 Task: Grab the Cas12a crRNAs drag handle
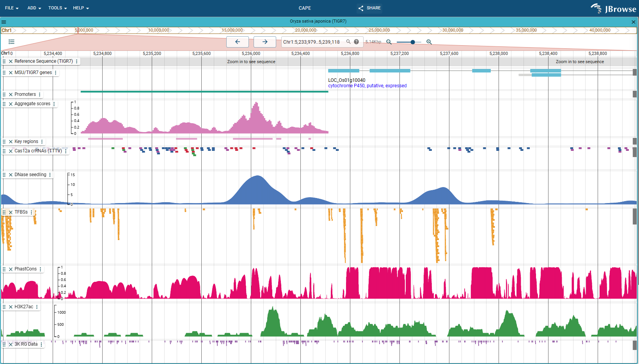(4, 151)
